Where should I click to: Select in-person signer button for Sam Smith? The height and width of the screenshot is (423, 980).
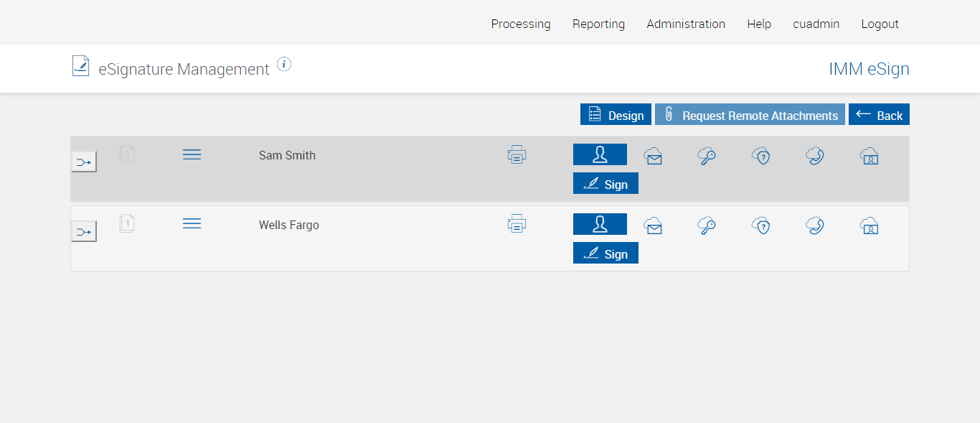coord(600,154)
